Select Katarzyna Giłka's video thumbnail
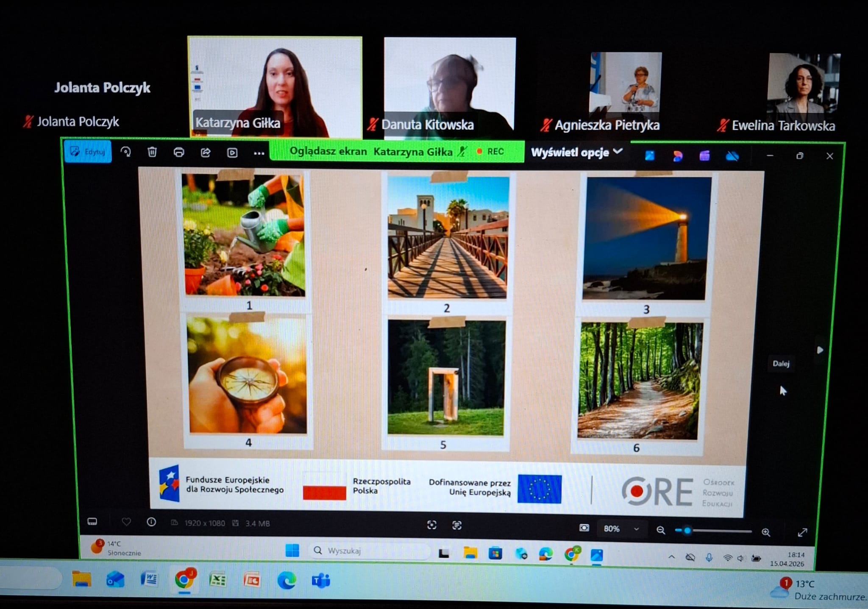Viewport: 868px width, 609px height. coord(275,87)
